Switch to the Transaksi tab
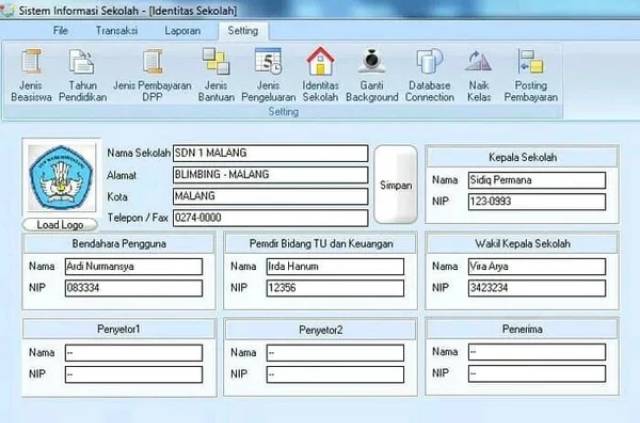640x423 pixels. (x=116, y=30)
